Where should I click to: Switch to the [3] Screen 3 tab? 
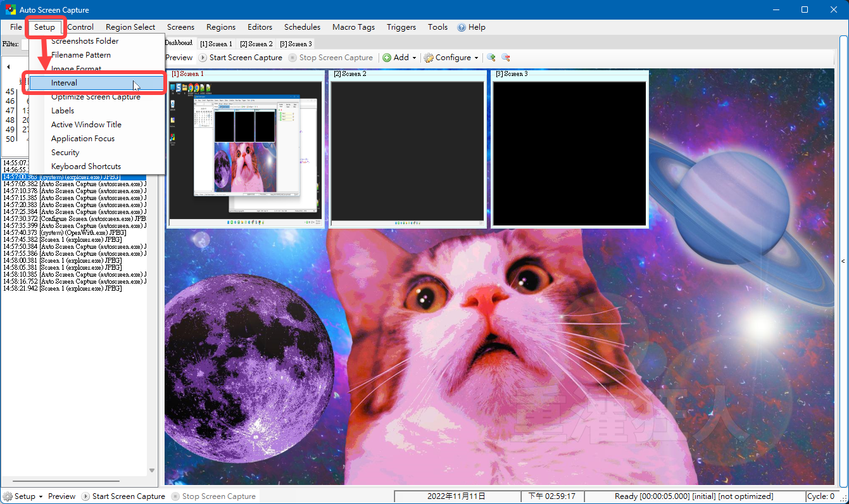[x=296, y=44]
